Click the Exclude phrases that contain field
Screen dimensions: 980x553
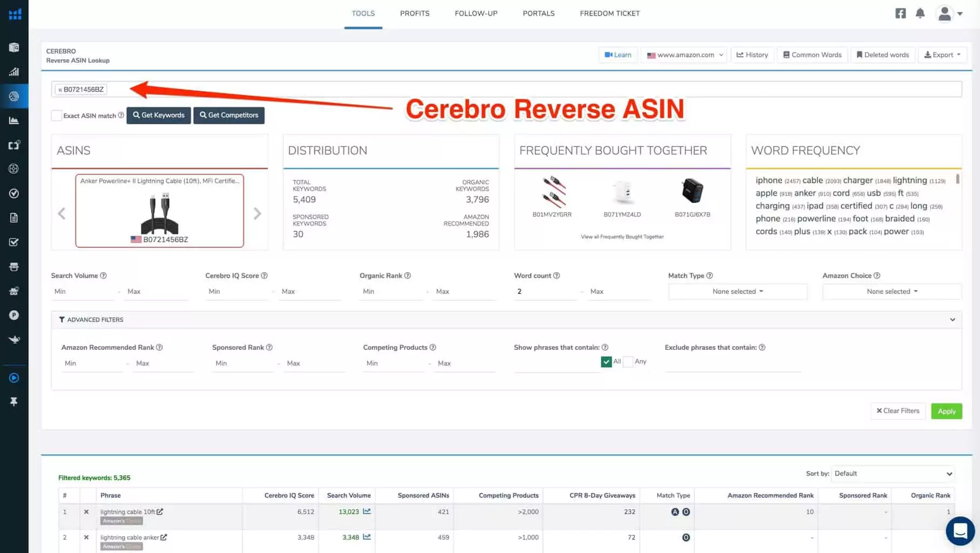733,365
